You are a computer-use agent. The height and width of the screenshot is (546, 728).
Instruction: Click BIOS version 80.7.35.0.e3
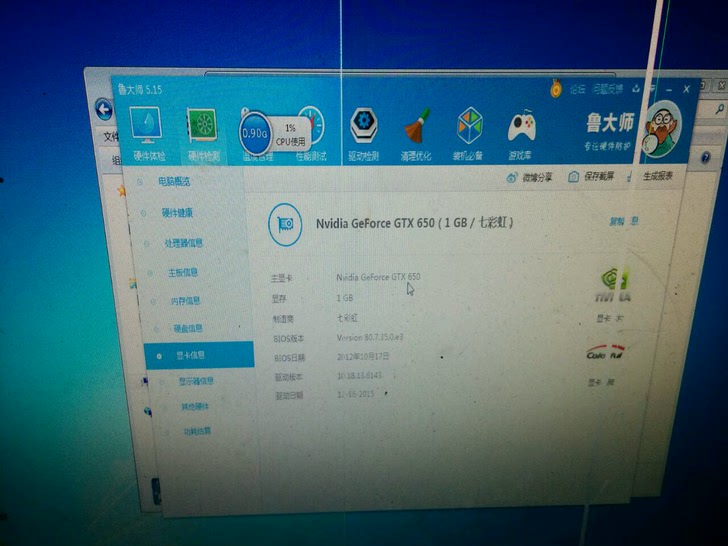pyautogui.click(x=370, y=337)
